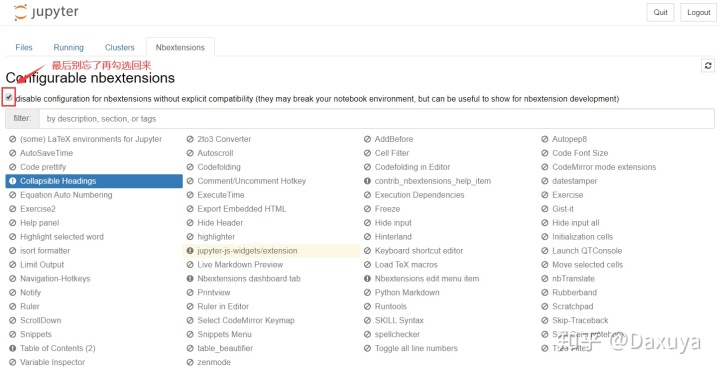The width and height of the screenshot is (720, 374).
Task: Select the Comment/Uncomment Hotkey entry
Action: pyautogui.click(x=252, y=181)
